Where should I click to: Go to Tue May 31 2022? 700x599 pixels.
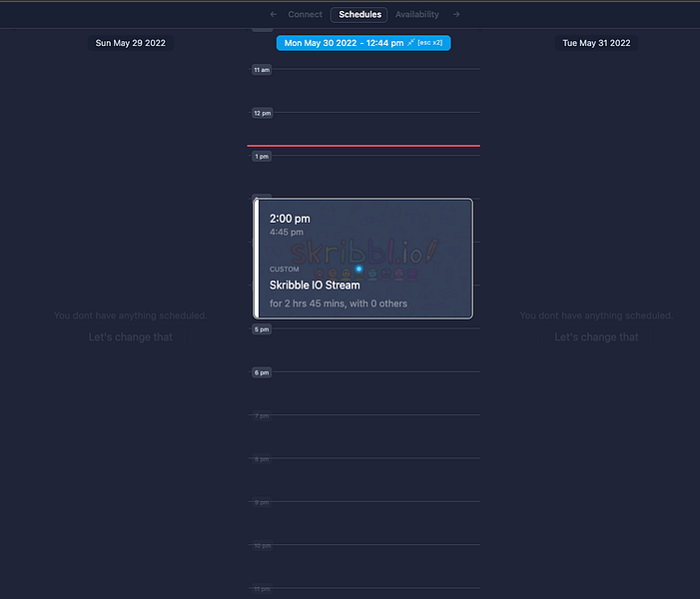(x=596, y=43)
